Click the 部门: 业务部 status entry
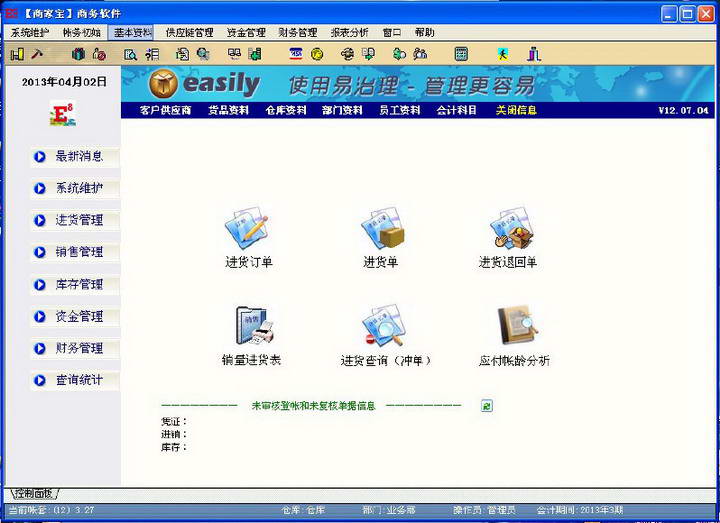Screen dimensions: 720x523 (x=388, y=510)
